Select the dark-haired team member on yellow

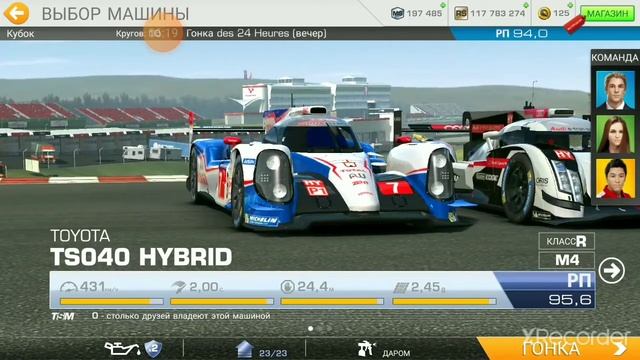point(615,178)
